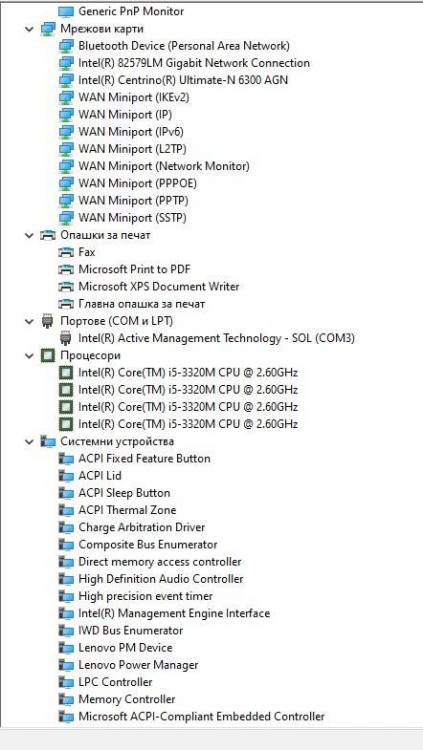Select Microsoft XPS Document Writer
The width and height of the screenshot is (423, 750).
click(x=158, y=287)
